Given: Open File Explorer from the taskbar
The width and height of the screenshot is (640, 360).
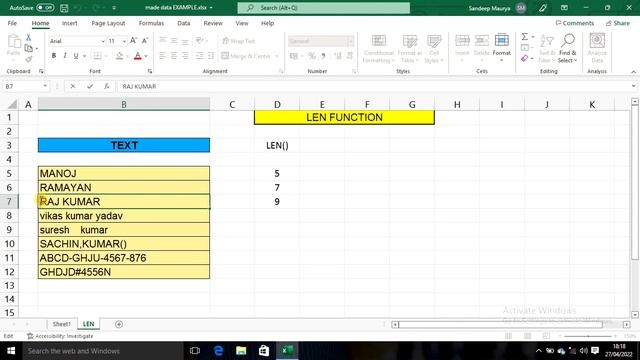Looking at the screenshot, I should click(241, 351).
